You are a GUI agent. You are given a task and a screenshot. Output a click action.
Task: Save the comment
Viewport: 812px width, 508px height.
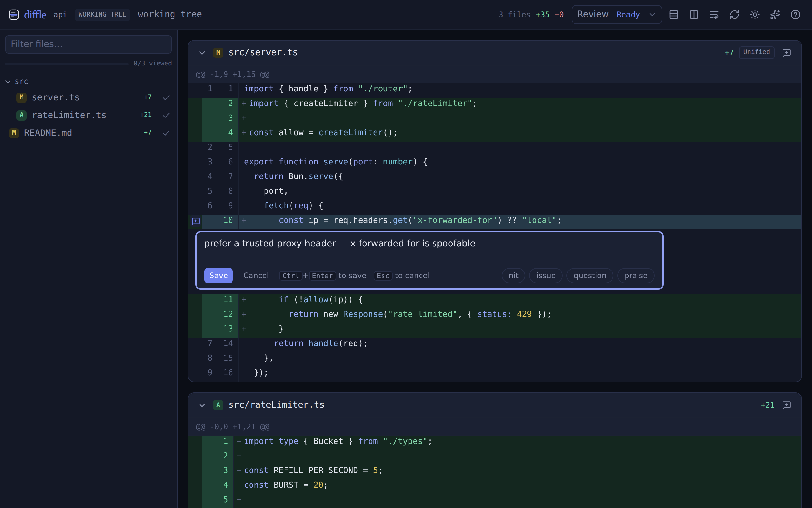(219, 276)
